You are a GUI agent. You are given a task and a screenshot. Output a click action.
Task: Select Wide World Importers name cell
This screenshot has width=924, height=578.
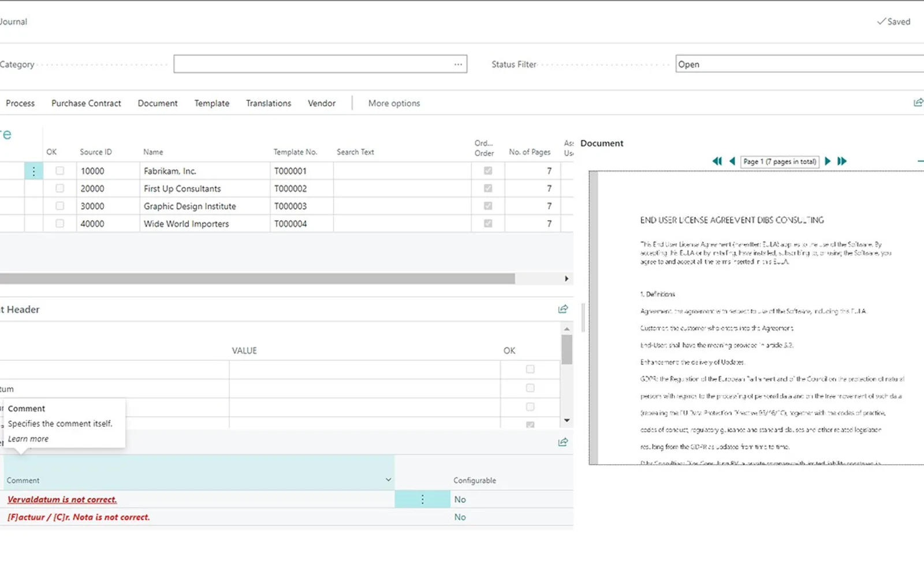205,224
